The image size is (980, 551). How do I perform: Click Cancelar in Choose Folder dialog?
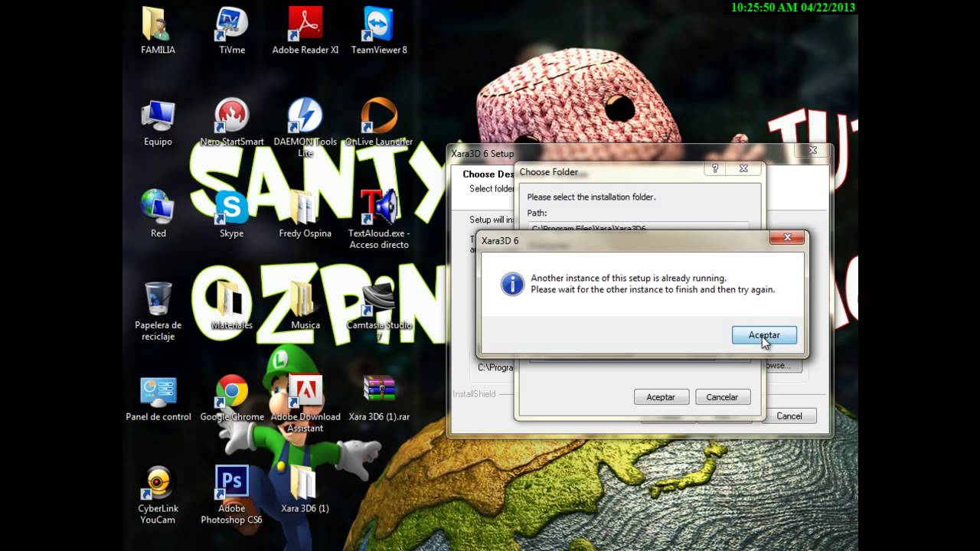[722, 397]
